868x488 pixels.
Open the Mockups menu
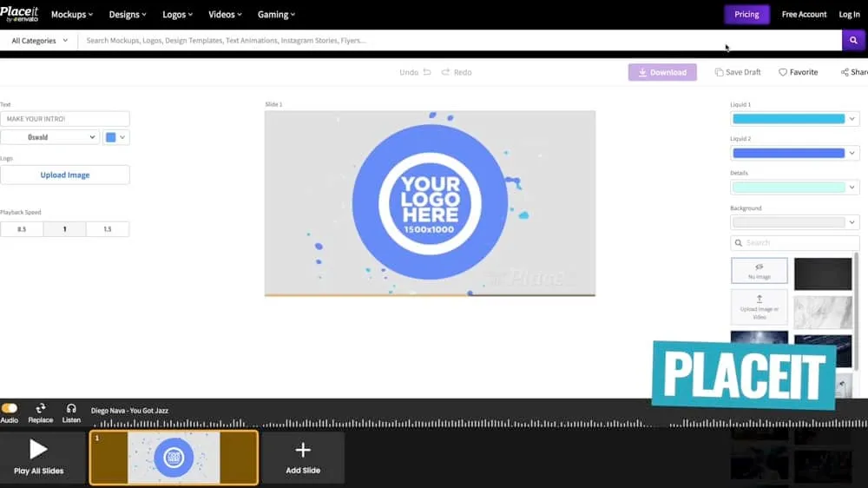(x=73, y=15)
